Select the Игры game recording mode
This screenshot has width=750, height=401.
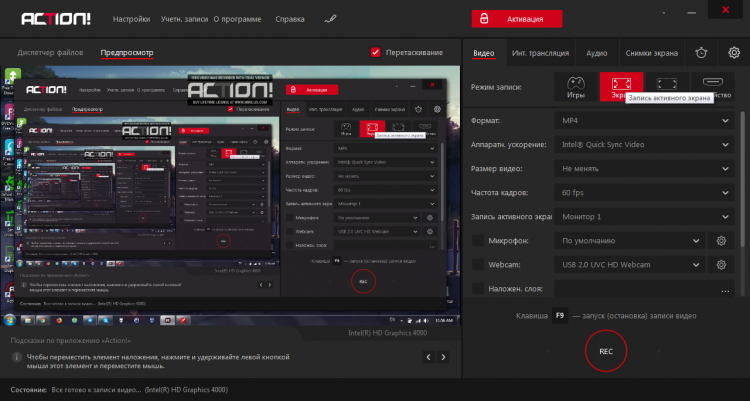575,87
